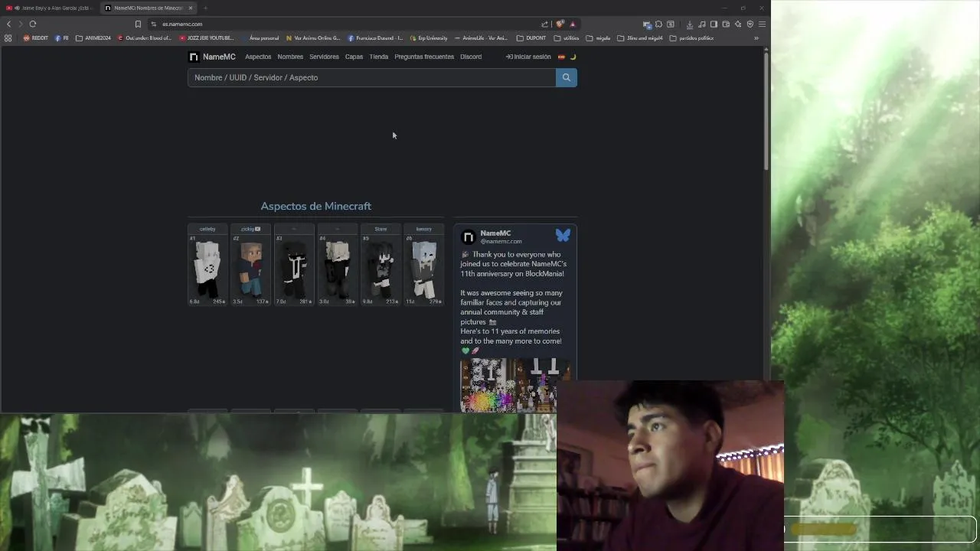Viewport: 980px width, 551px height.
Task: Open the FB bookmark
Action: point(62,37)
